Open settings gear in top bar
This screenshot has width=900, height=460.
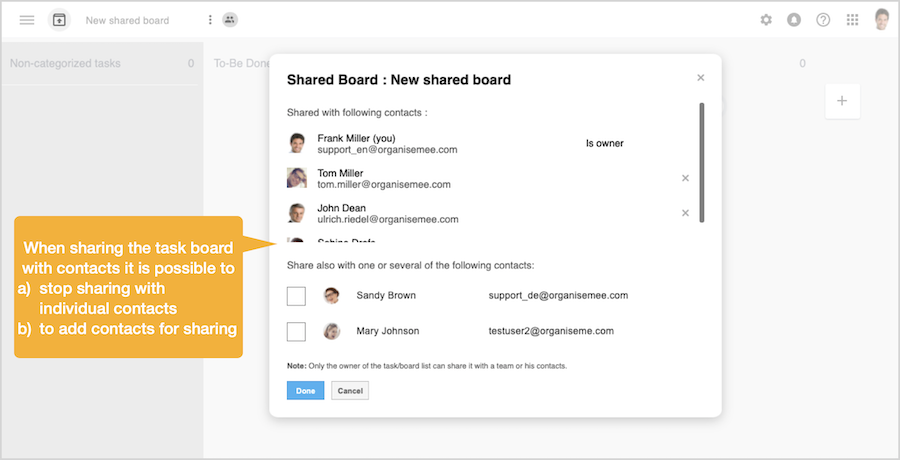pos(766,20)
